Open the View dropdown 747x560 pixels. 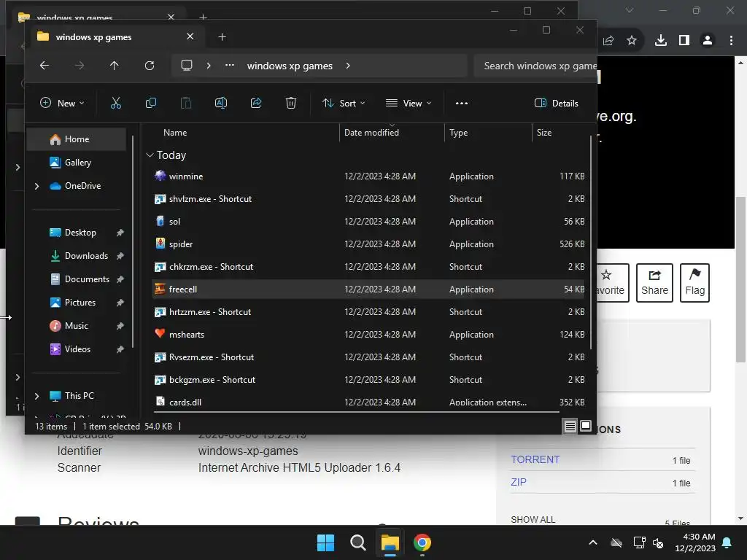(409, 104)
